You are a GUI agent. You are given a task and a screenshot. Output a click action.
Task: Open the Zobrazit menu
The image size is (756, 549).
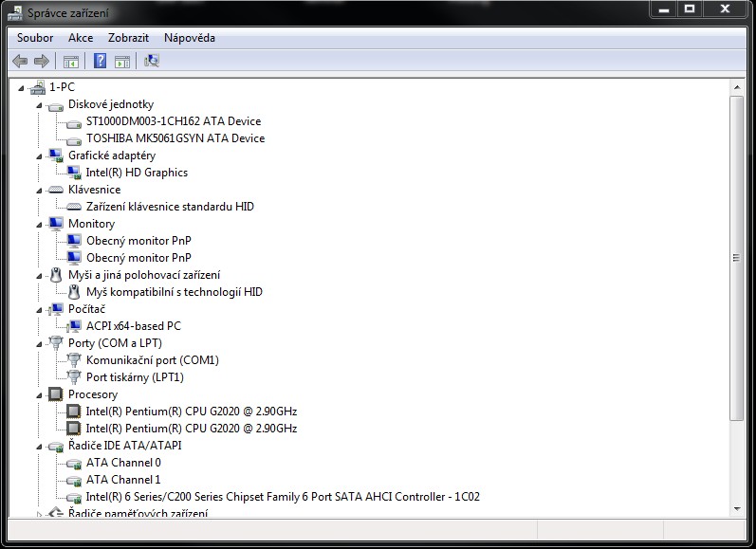(128, 38)
